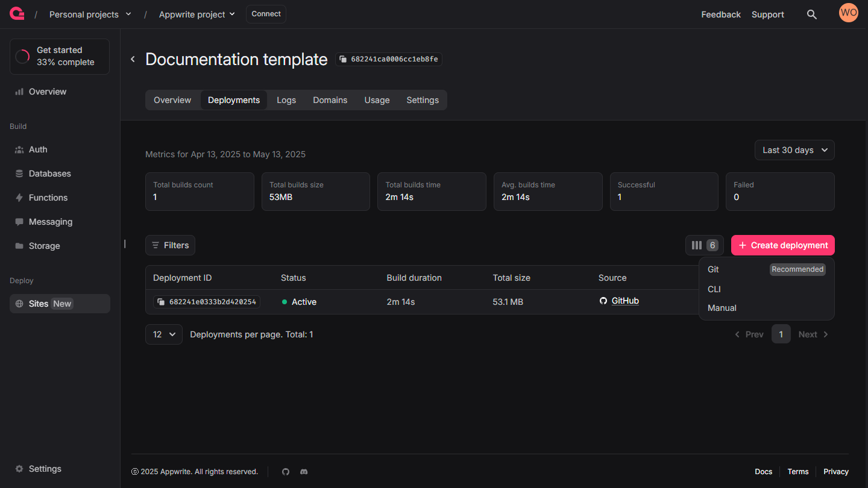Viewport: 868px width, 488px height.
Task: Click the Feedback link
Action: (721, 14)
